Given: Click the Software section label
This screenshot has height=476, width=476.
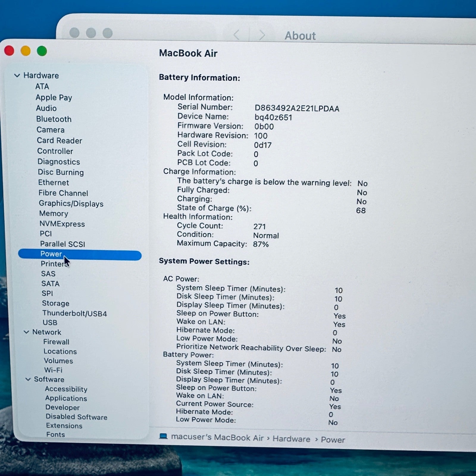Looking at the screenshot, I should pos(49,379).
